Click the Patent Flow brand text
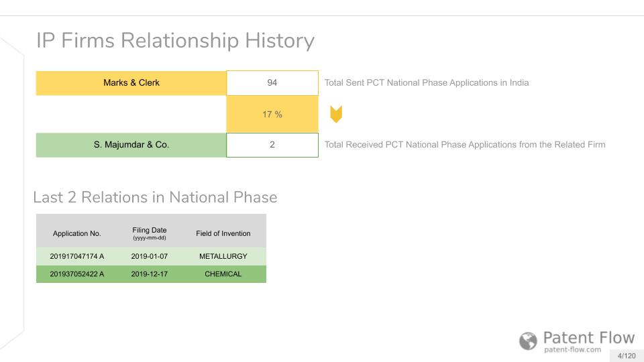This screenshot has width=644, height=362. 588,338
